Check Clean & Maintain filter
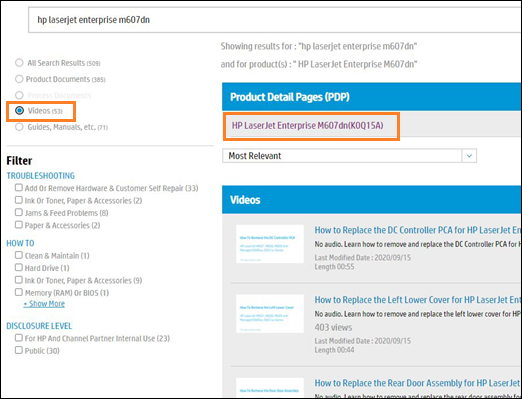 19,255
